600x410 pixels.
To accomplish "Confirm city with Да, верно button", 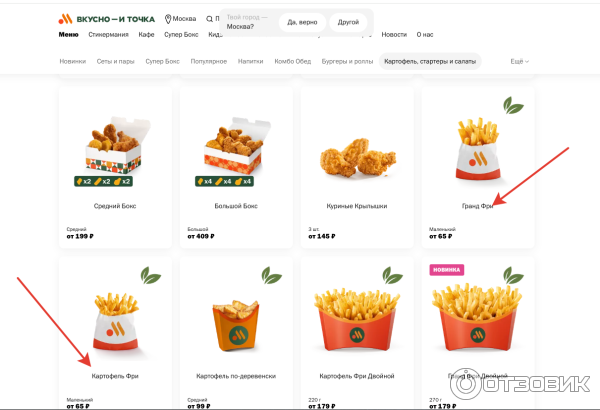I will click(x=302, y=22).
